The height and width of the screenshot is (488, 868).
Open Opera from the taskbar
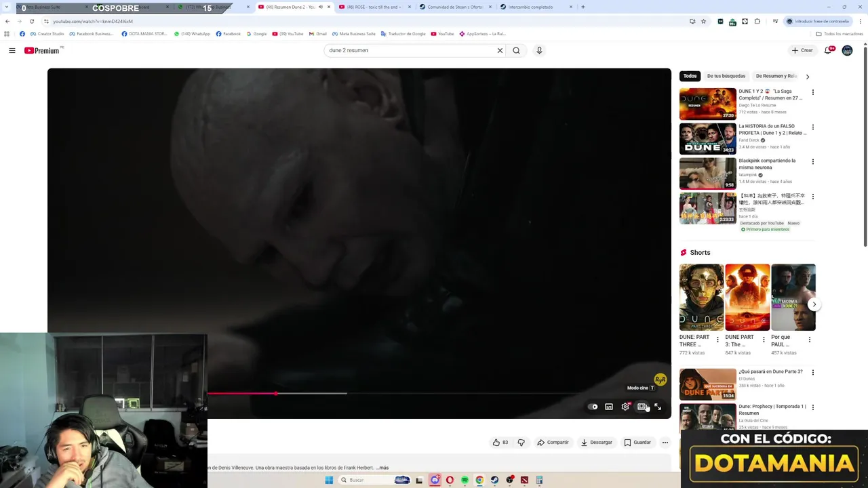450,480
